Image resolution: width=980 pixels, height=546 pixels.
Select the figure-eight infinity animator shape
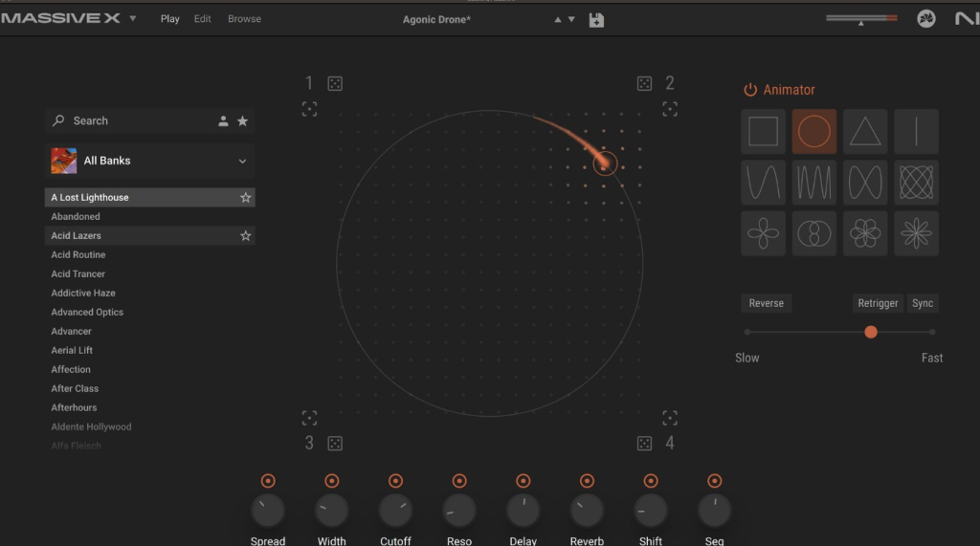coord(865,183)
